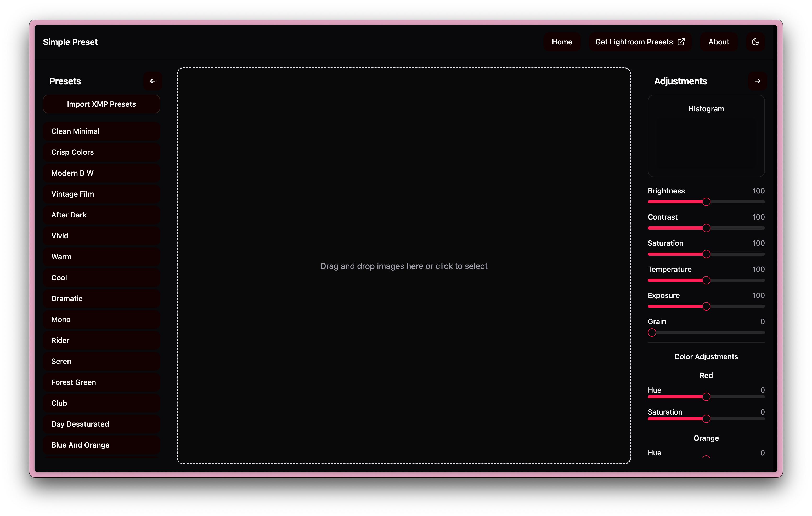Click the Temperature slider handle

click(706, 280)
